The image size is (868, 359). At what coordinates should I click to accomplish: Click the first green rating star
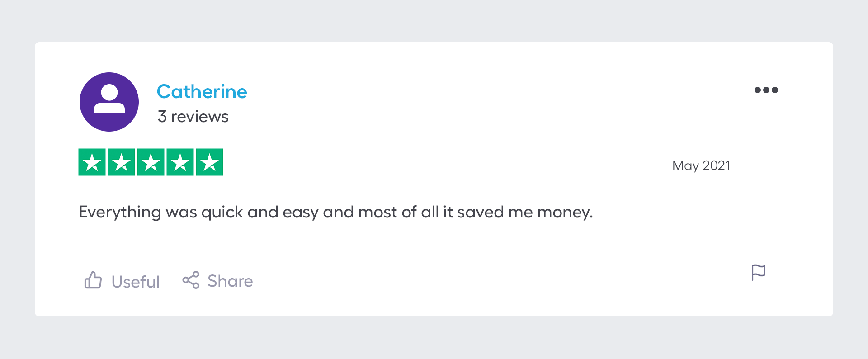(x=92, y=162)
